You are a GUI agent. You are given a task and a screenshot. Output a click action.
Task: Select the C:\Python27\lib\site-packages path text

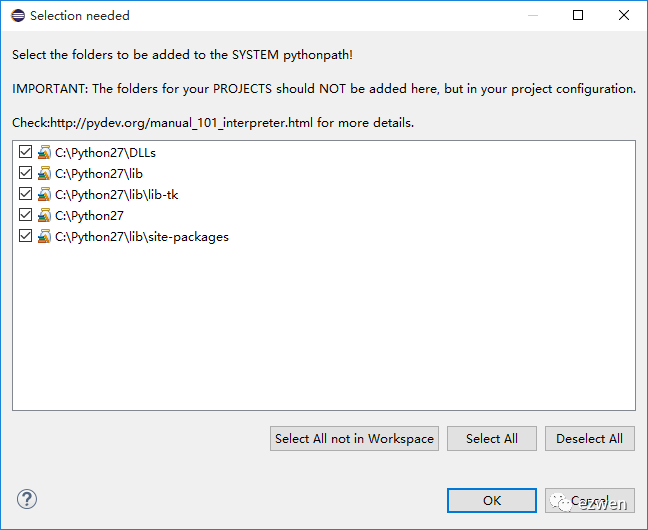tap(142, 237)
